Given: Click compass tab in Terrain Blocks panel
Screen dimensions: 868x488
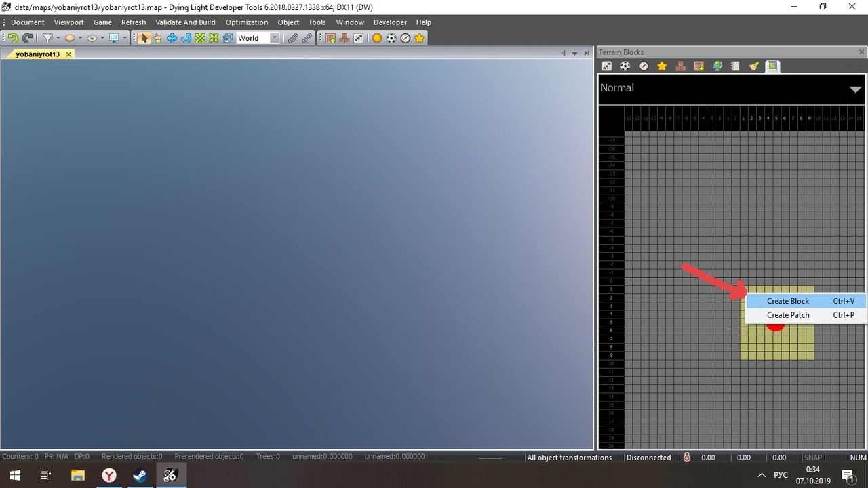Looking at the screenshot, I should pyautogui.click(x=644, y=66).
